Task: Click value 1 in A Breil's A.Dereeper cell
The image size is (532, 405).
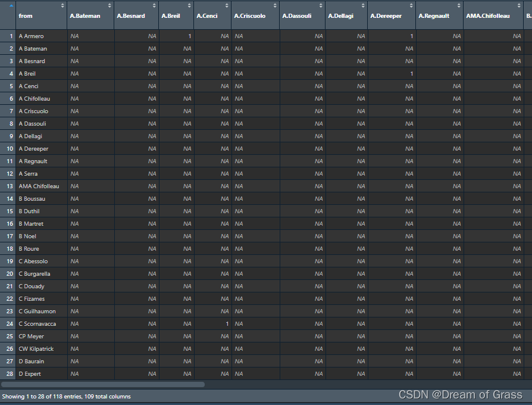Action: coord(412,74)
